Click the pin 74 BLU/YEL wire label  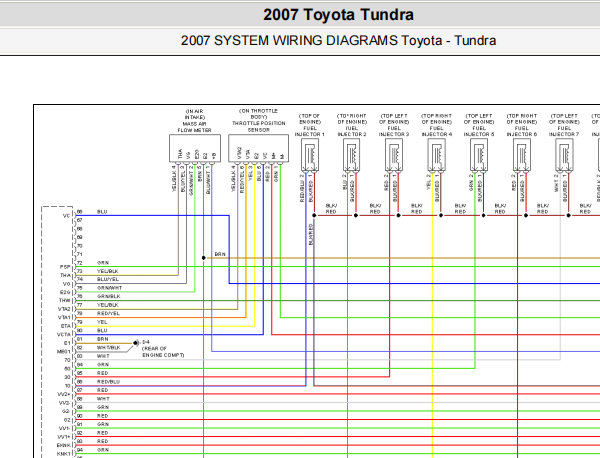click(x=108, y=280)
